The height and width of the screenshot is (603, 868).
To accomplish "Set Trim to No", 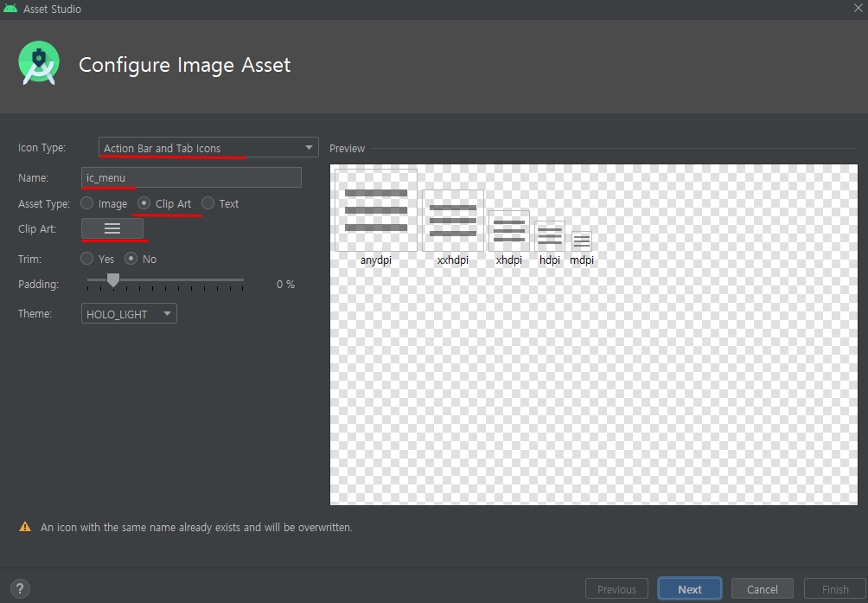I will [131, 259].
